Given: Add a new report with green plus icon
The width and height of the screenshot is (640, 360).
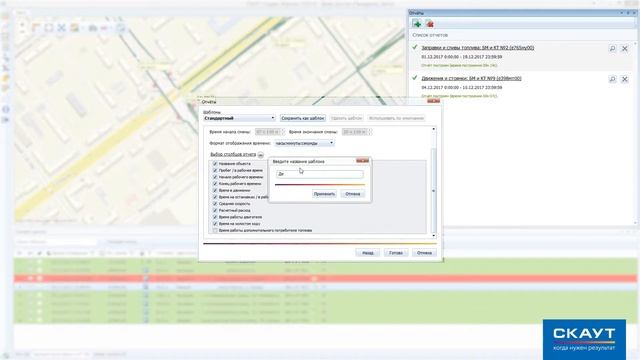Looking at the screenshot, I should click(x=417, y=24).
